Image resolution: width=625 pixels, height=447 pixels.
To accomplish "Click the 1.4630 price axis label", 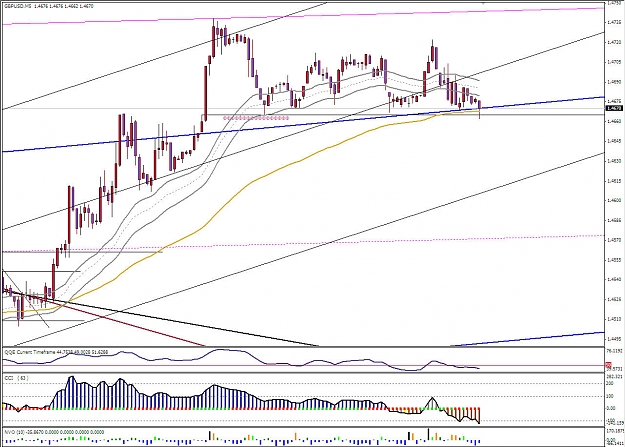I will 614,161.
